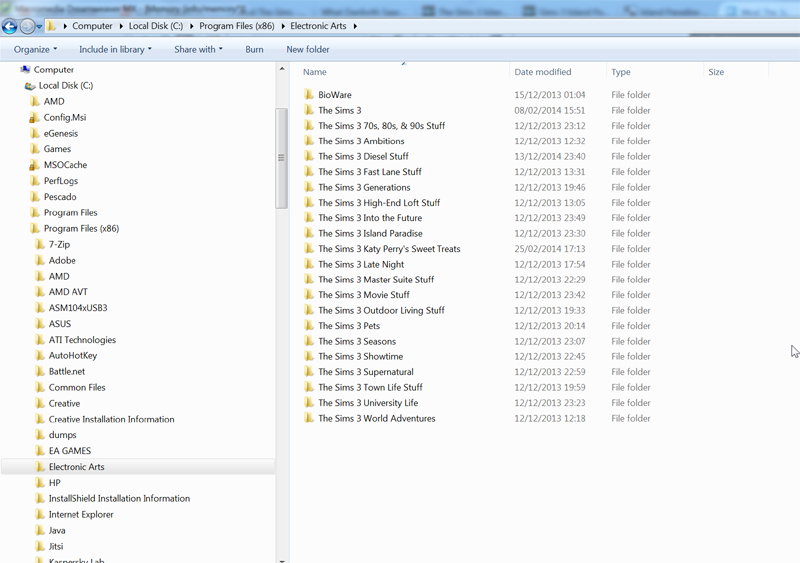Select The Sims 3 Pets folder icon
The height and width of the screenshot is (563, 800).
click(308, 326)
